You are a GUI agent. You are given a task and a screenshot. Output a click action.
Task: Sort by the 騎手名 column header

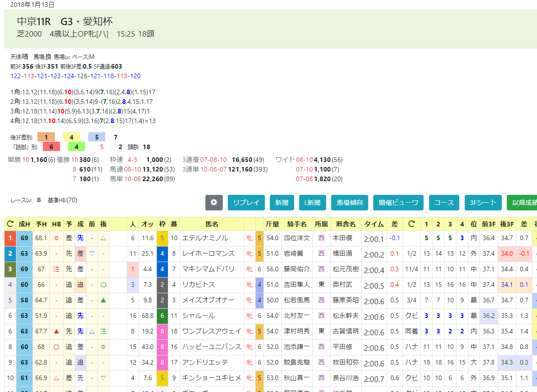point(297,224)
